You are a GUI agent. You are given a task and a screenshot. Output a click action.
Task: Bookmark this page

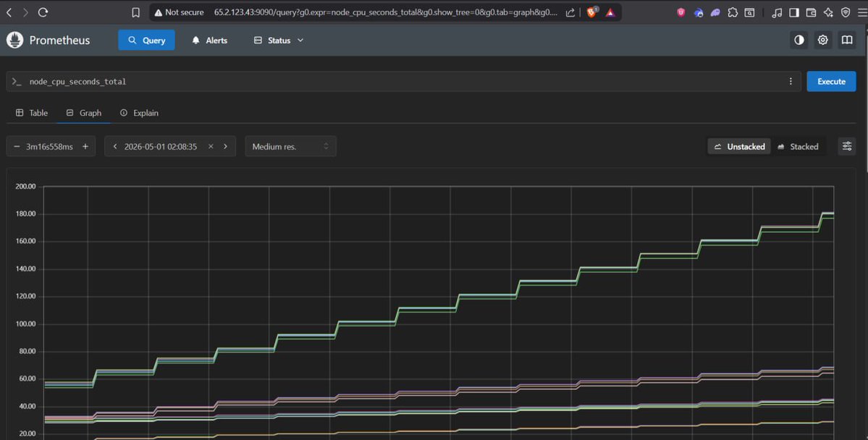coord(135,12)
